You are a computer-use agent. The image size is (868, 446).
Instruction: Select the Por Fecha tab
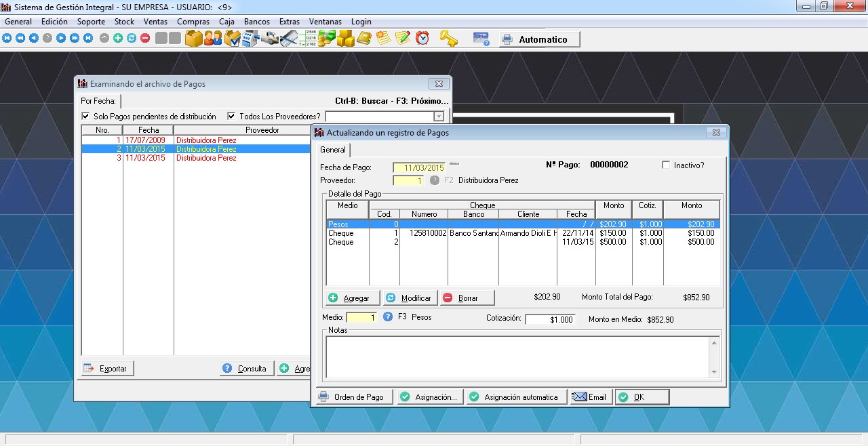click(98, 101)
